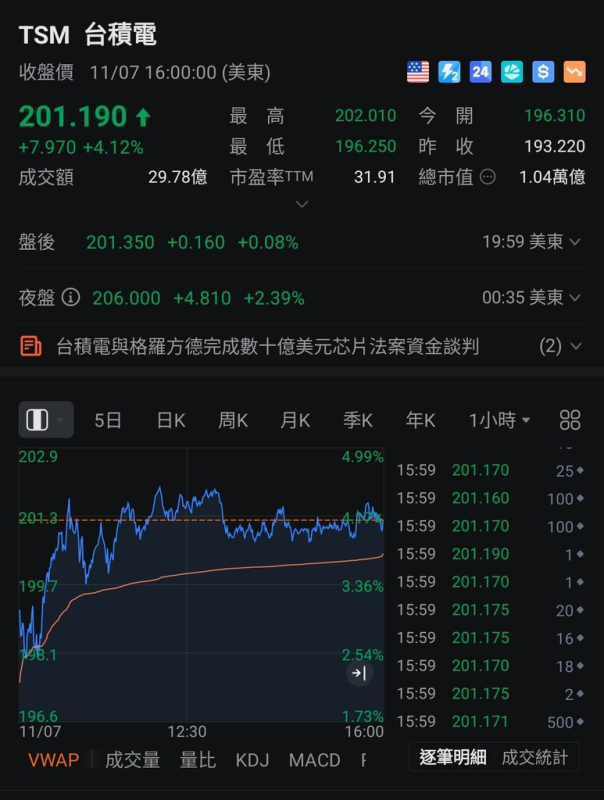This screenshot has width=604, height=800.
Task: Select the 201.171 tick row with 500 shares
Action: point(491,722)
